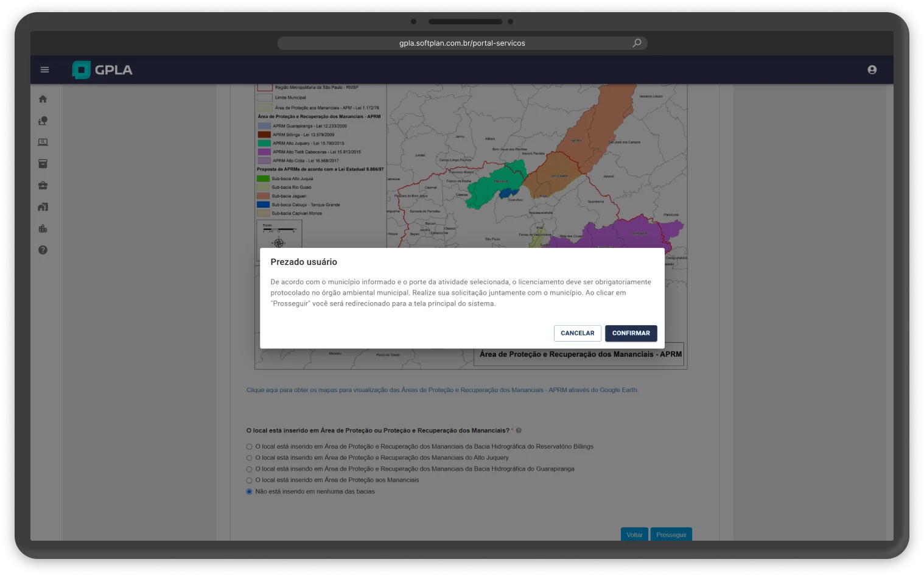The image size is (924, 576).
Task: Open the help question mark in sidebar
Action: click(x=43, y=250)
